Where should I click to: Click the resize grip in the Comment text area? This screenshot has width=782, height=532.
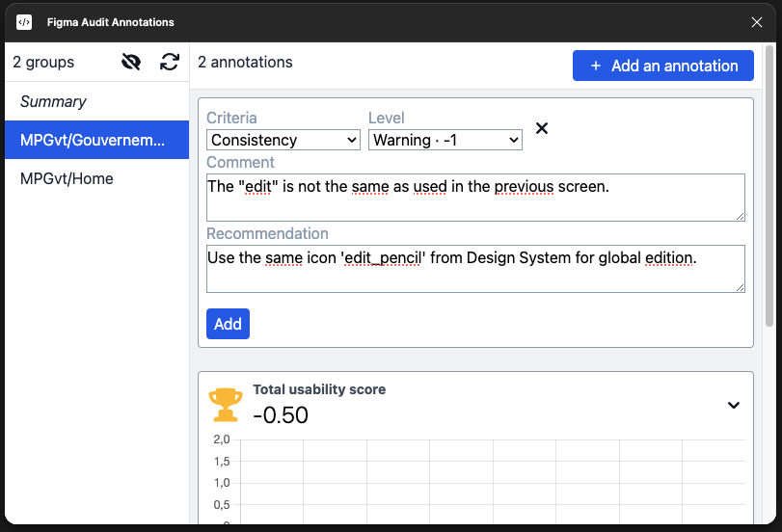click(741, 217)
